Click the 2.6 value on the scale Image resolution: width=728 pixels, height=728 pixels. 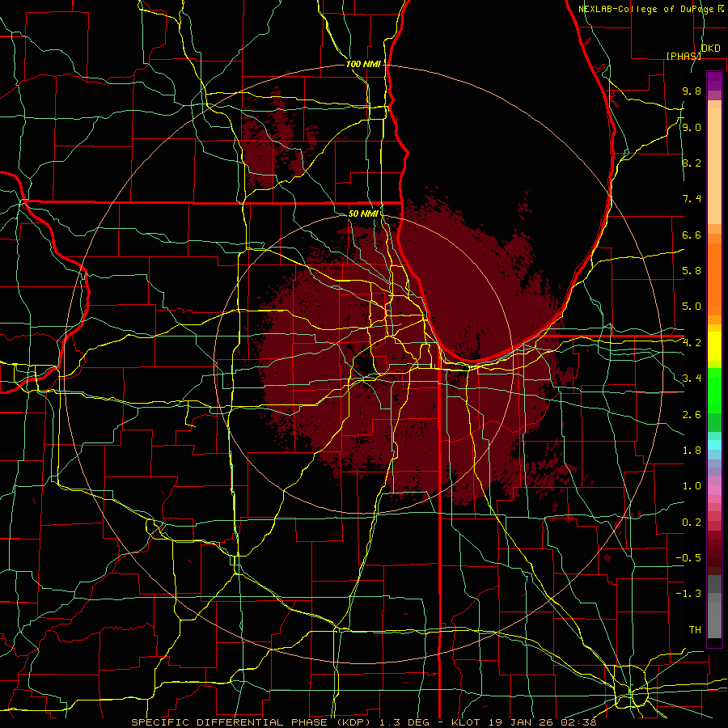coord(692,415)
